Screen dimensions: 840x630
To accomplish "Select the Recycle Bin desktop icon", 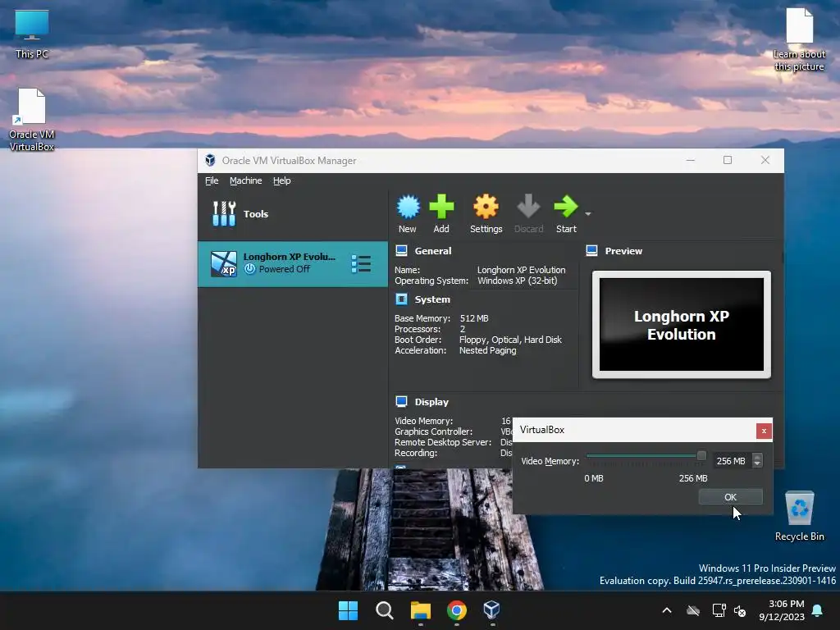I will click(799, 517).
